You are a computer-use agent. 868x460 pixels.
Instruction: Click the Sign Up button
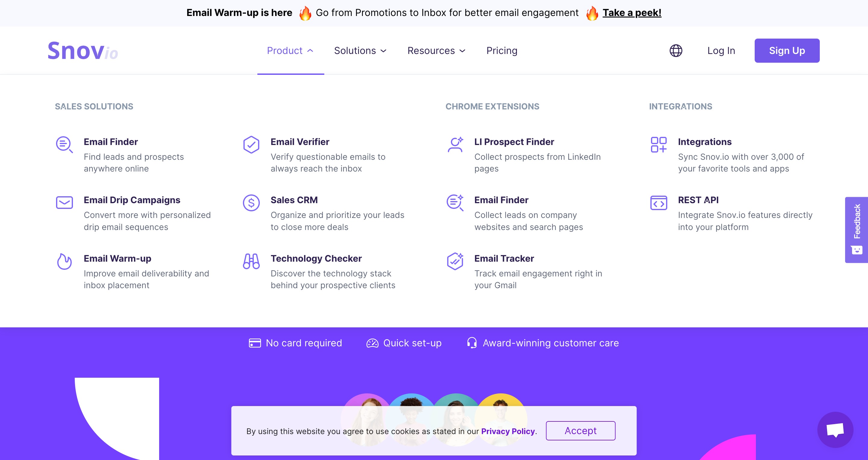tap(787, 51)
